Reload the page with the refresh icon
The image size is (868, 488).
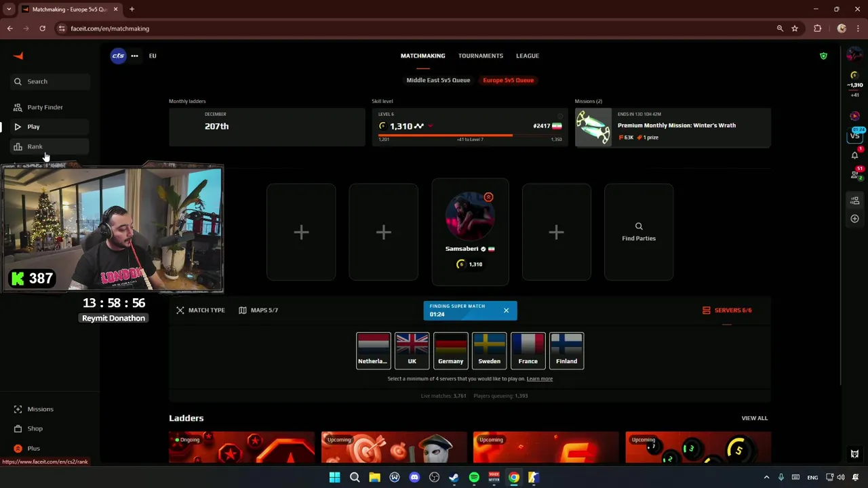[x=42, y=28]
